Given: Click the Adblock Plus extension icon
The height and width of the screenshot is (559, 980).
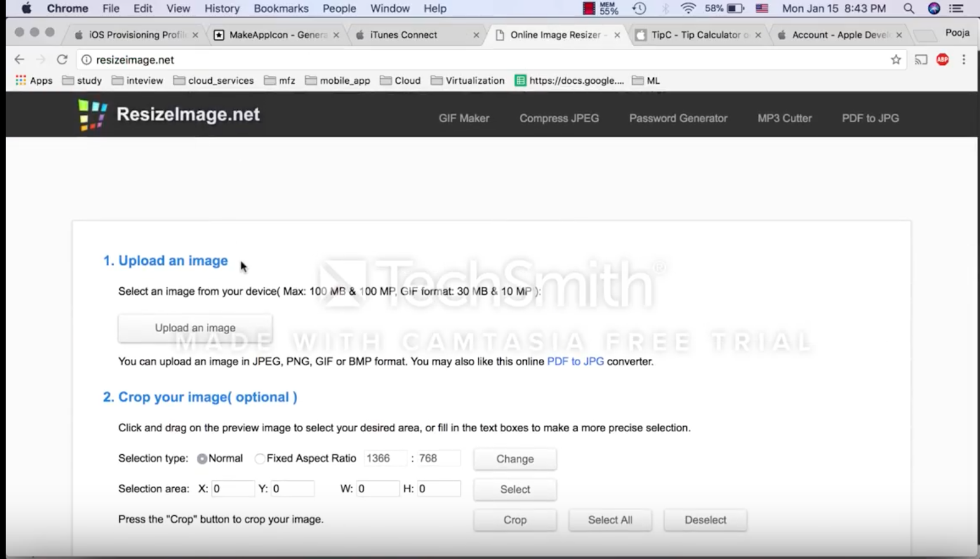Looking at the screenshot, I should pos(943,60).
